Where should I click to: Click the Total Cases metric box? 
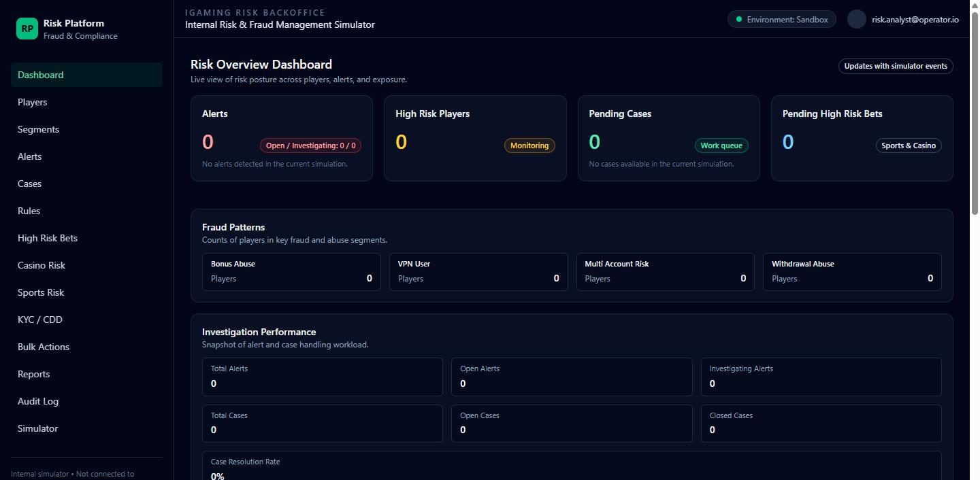coord(323,424)
